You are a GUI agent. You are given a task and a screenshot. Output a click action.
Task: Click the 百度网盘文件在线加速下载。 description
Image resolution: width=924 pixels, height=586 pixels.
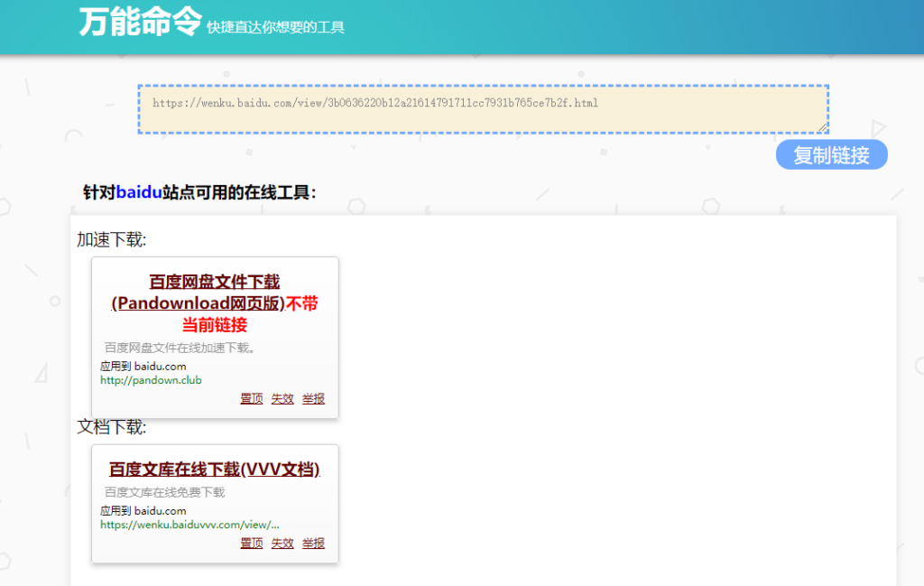pyautogui.click(x=180, y=348)
